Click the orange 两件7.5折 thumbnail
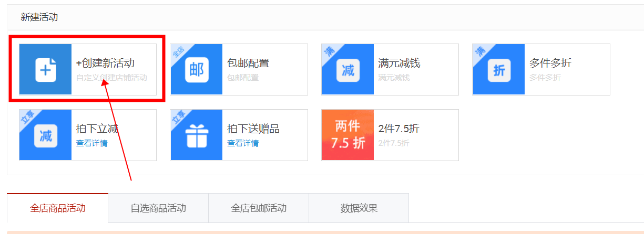This screenshot has height=234, width=644. [347, 135]
